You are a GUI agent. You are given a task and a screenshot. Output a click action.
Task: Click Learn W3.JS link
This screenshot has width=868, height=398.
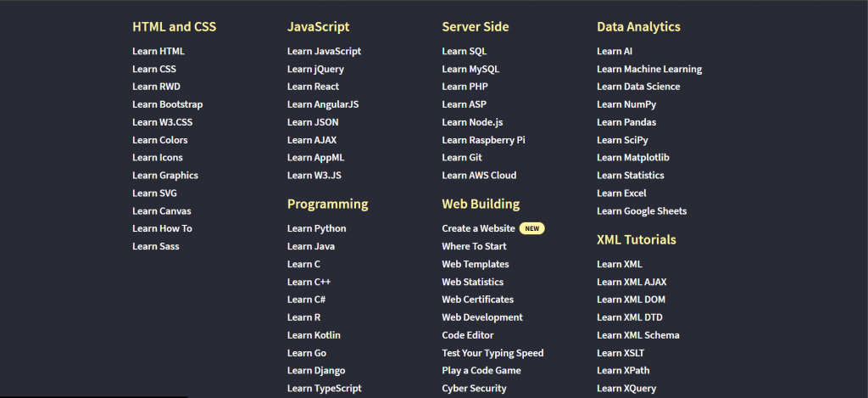click(x=314, y=175)
